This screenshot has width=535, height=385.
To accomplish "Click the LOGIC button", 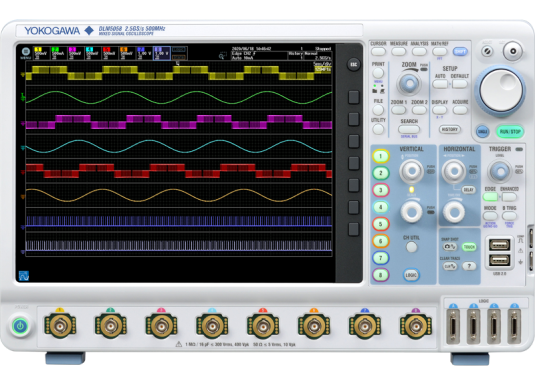I will pos(411,275).
